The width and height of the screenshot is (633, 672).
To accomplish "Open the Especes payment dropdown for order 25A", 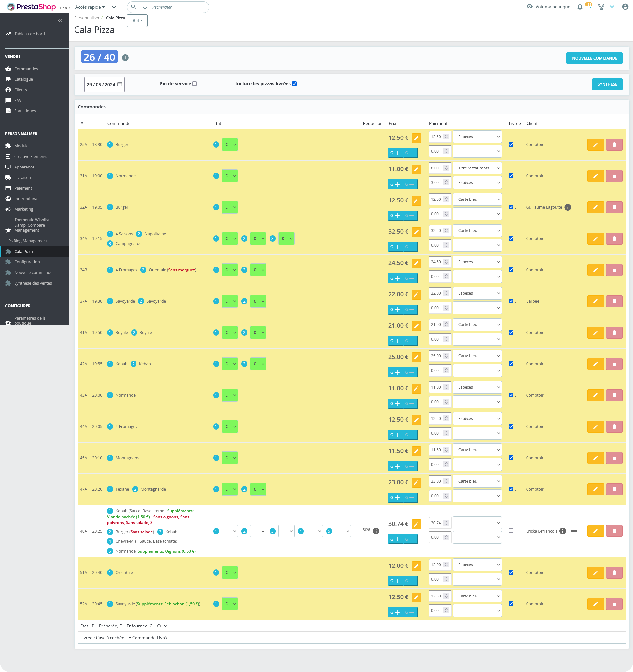I will (477, 137).
